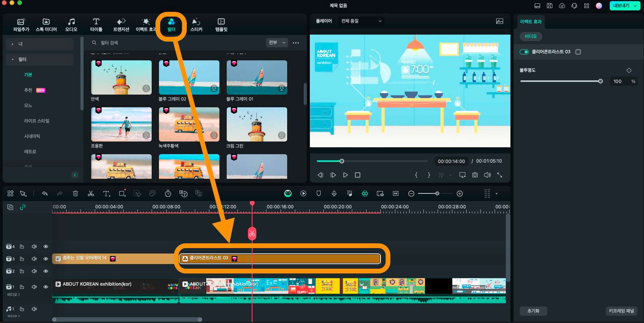Open the 전부 filter dropdown

277,43
